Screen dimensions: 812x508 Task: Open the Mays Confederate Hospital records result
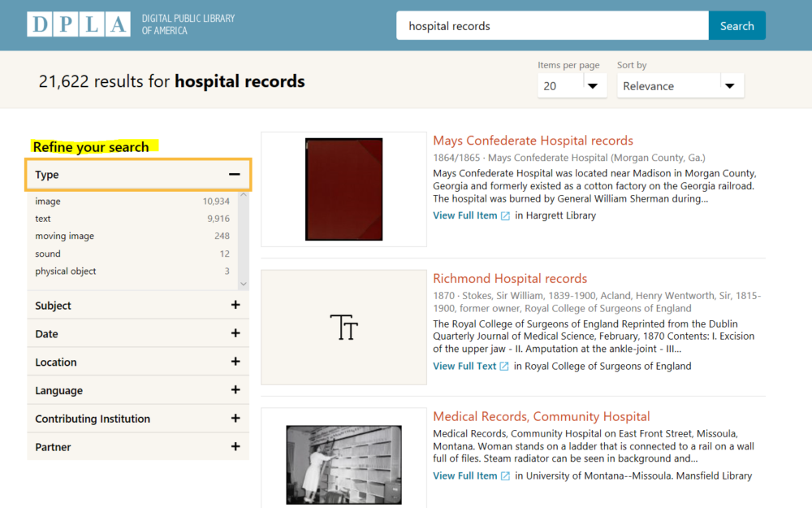pyautogui.click(x=533, y=140)
